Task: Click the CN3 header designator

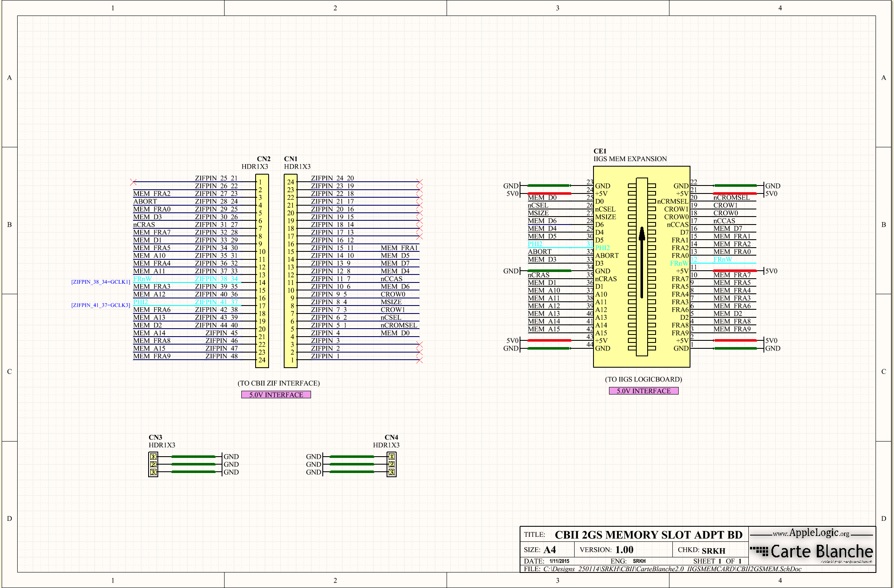Action: pyautogui.click(x=155, y=437)
